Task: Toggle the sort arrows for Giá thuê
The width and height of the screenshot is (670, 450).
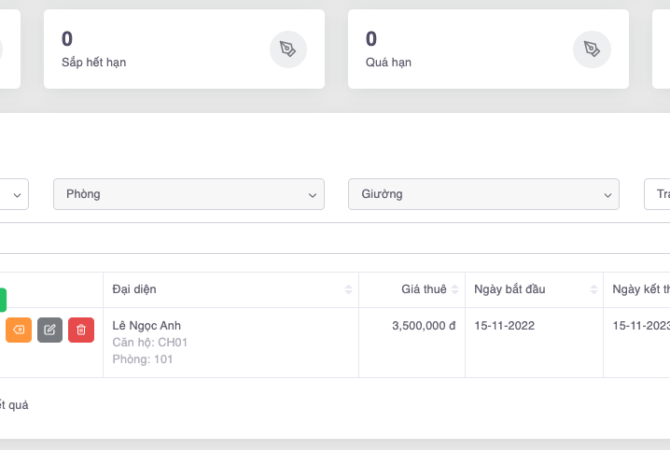Action: point(456,290)
